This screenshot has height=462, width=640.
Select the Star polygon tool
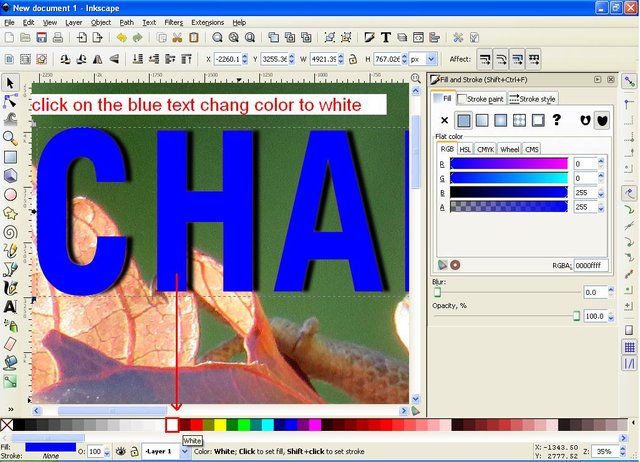click(x=10, y=213)
